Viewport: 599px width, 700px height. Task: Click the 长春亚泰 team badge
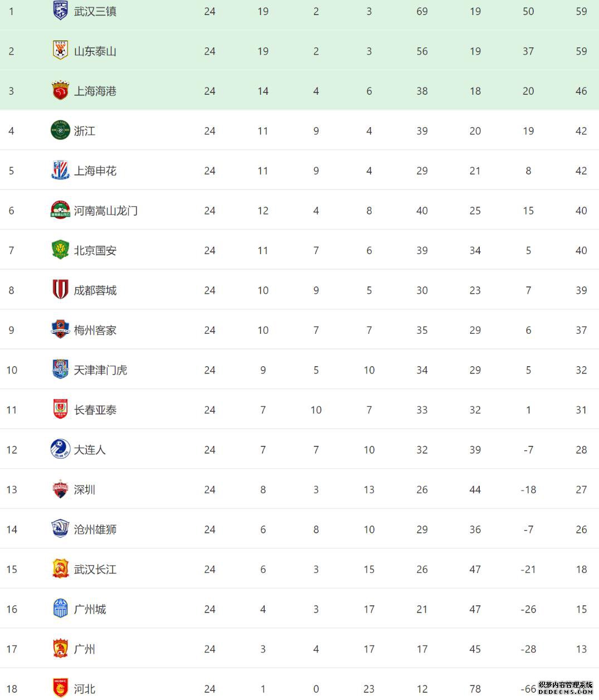tap(60, 410)
